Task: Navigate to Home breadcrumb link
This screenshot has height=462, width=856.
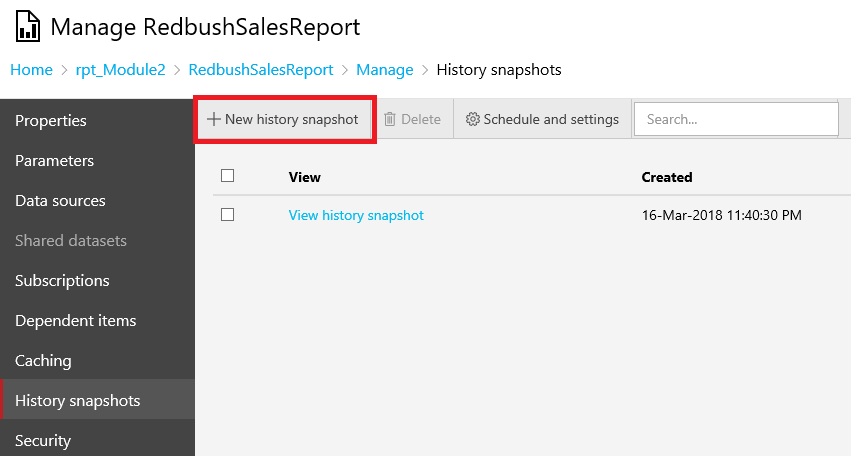Action: point(31,70)
